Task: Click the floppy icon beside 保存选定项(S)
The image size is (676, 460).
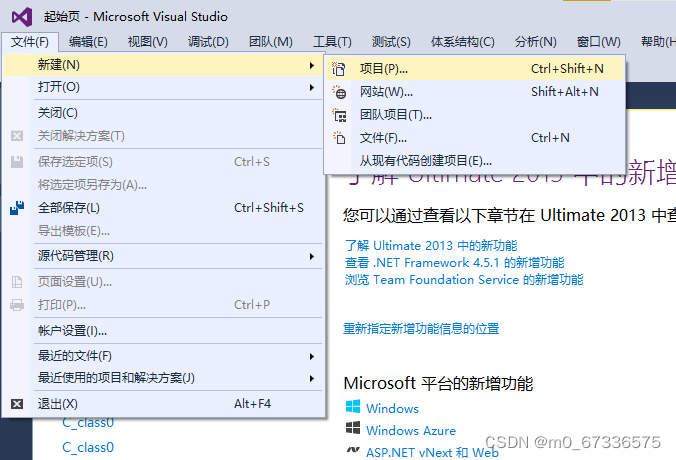Action: click(17, 162)
